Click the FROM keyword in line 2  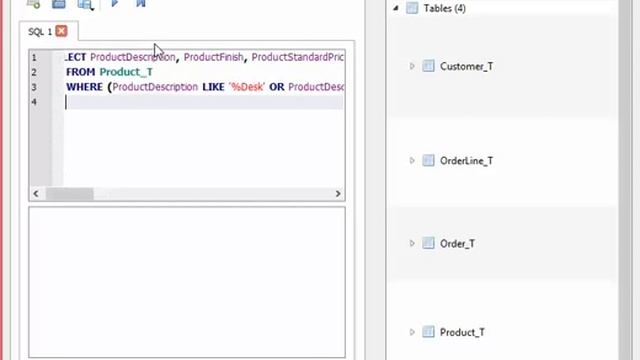point(80,72)
